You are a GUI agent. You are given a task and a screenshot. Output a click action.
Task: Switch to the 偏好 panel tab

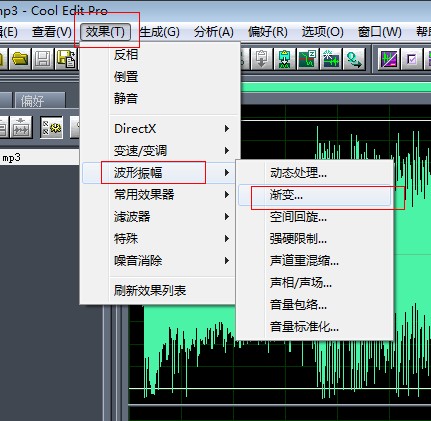pyautogui.click(x=40, y=100)
